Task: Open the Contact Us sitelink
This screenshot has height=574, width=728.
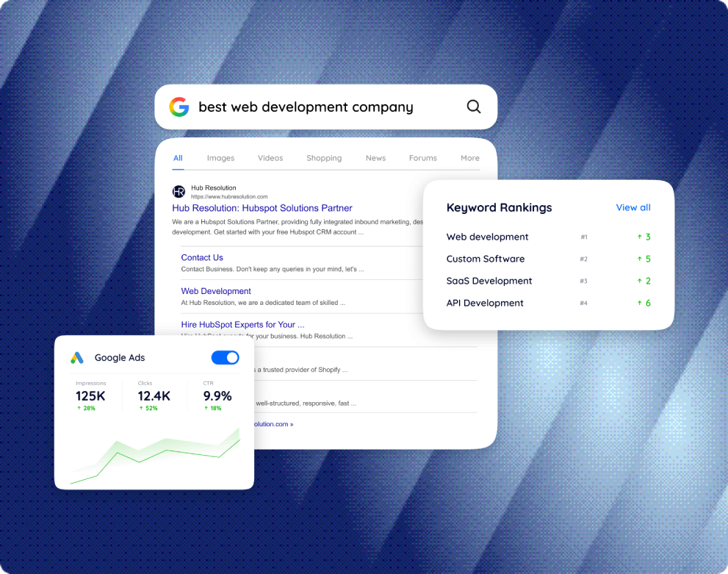Action: pos(202,257)
